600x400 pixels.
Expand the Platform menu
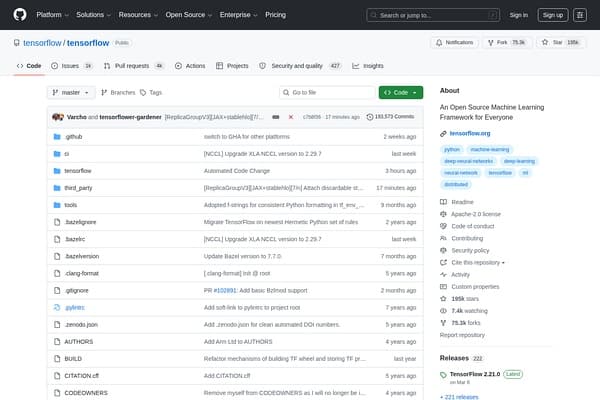(x=52, y=15)
